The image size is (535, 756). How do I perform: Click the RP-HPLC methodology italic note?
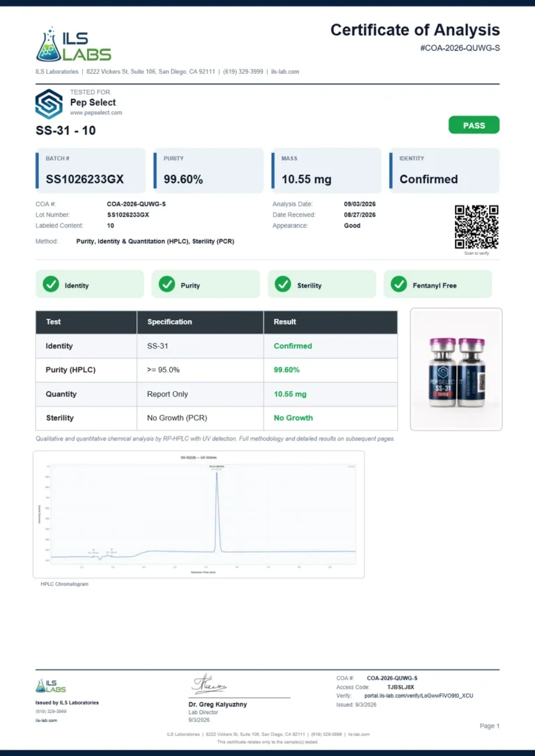[215, 439]
